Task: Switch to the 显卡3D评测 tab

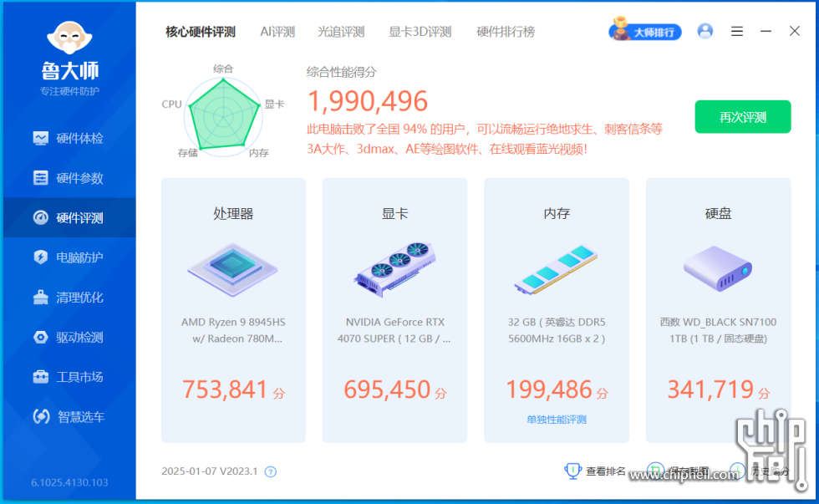Action: 420,32
